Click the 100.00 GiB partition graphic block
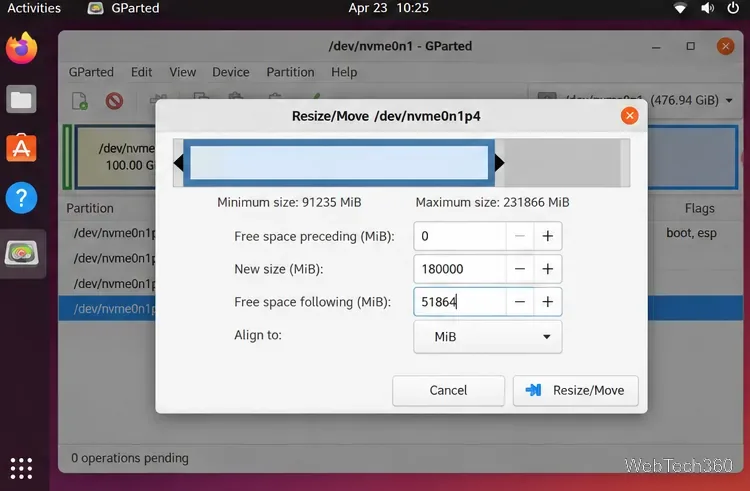 pos(116,157)
